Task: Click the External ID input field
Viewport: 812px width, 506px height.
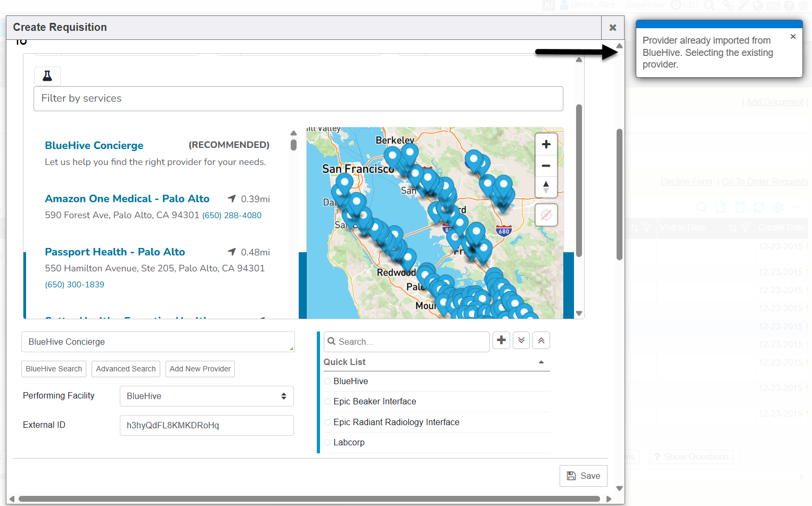Action: (207, 426)
